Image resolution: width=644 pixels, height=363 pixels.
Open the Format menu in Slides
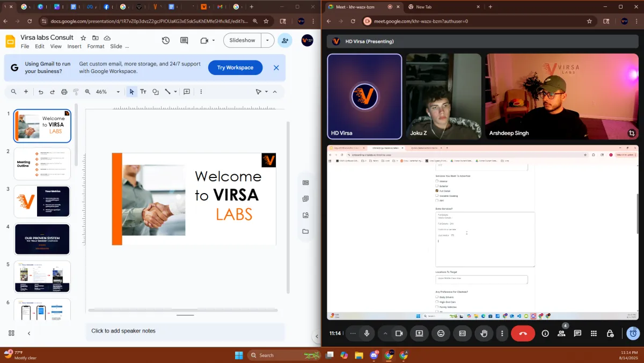(96, 47)
